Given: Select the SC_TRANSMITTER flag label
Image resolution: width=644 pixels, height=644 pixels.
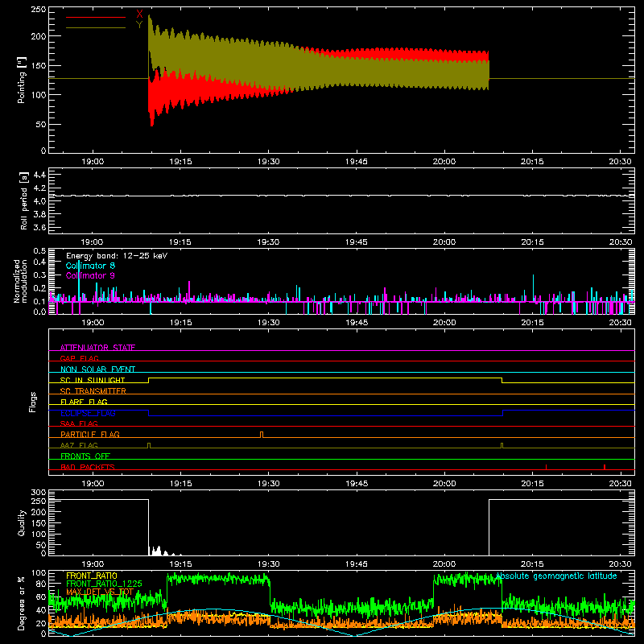Looking at the screenshot, I should (93, 391).
